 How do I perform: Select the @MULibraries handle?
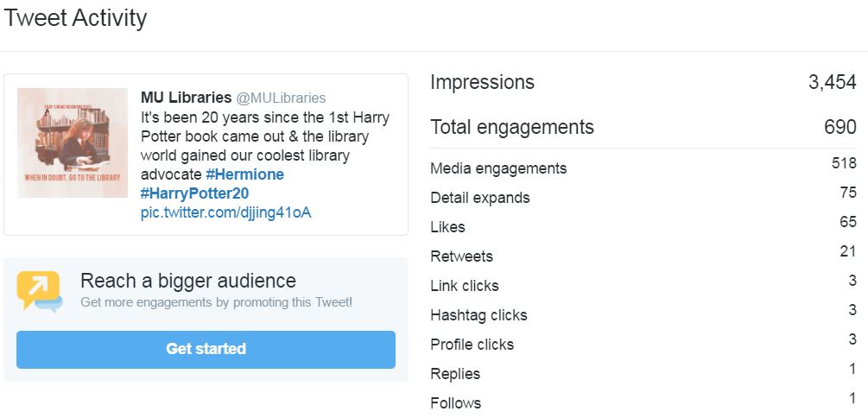click(281, 98)
